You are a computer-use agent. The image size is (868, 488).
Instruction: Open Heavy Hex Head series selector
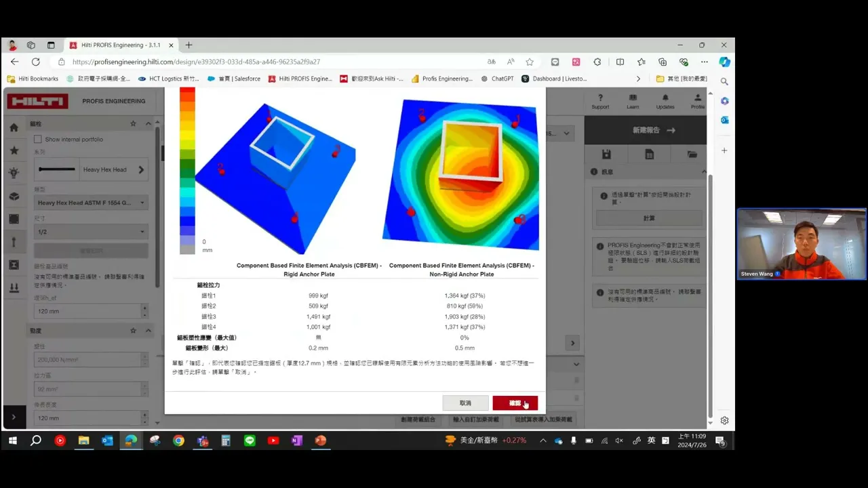click(x=91, y=169)
